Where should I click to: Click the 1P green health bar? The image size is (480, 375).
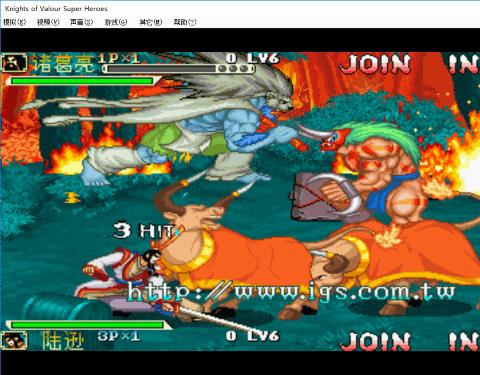point(82,80)
